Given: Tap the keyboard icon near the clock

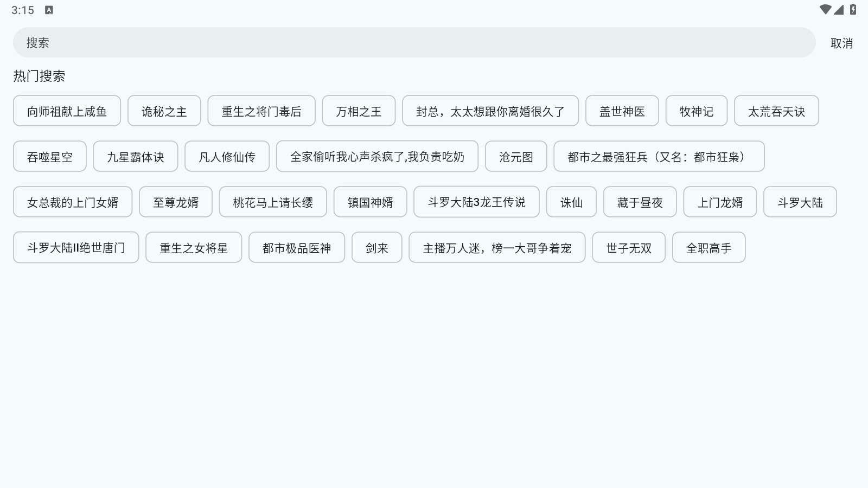Looking at the screenshot, I should [x=49, y=10].
